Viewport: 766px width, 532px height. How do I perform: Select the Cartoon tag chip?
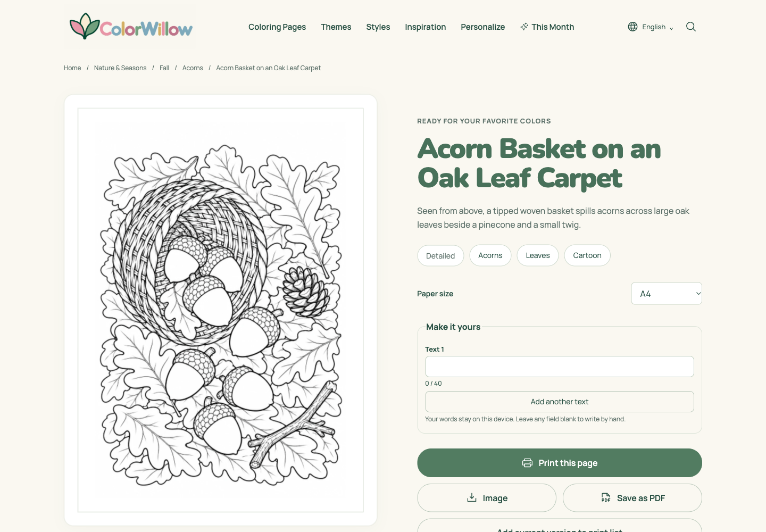[x=587, y=255]
